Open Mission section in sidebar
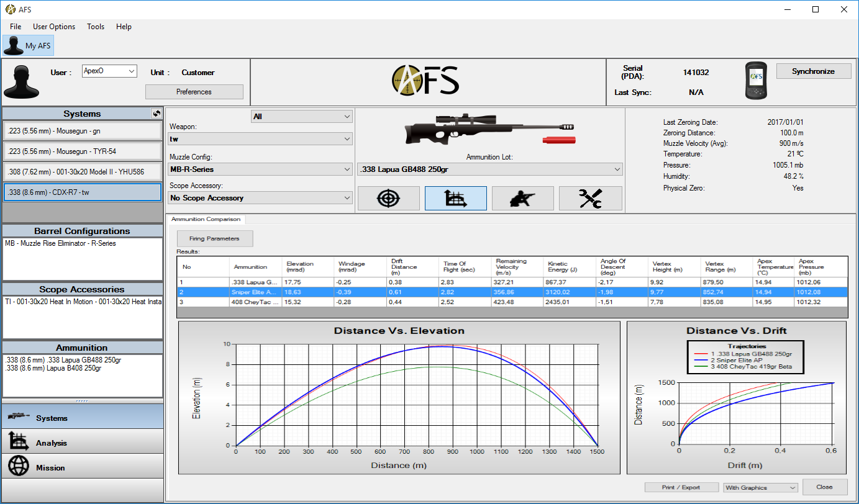Screen dimensions: 859x504 [82, 467]
